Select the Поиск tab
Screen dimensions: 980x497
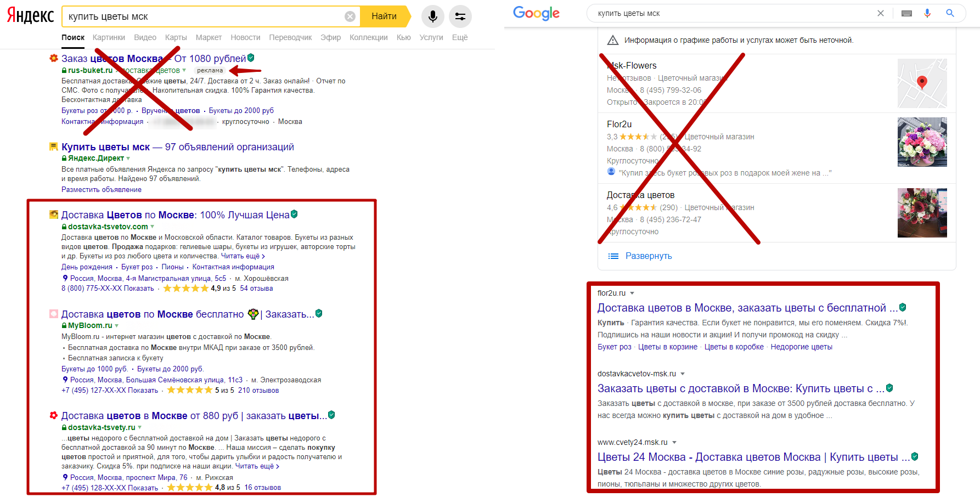point(73,37)
